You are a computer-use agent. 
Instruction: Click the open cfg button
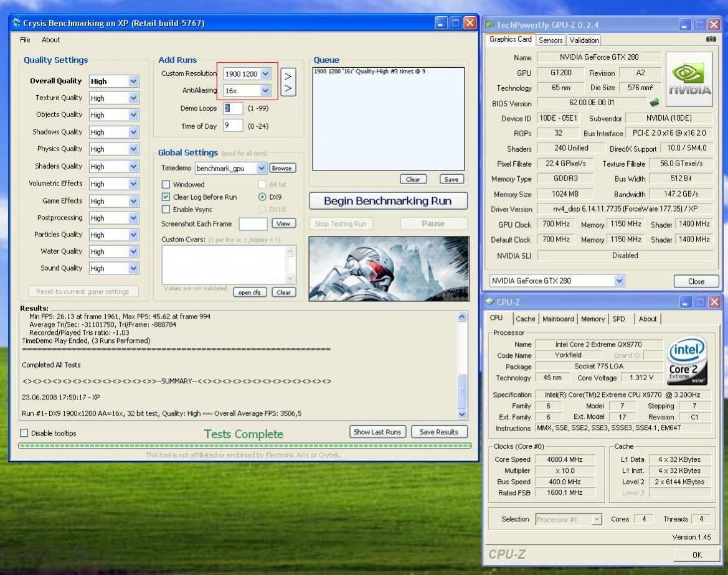pyautogui.click(x=249, y=292)
